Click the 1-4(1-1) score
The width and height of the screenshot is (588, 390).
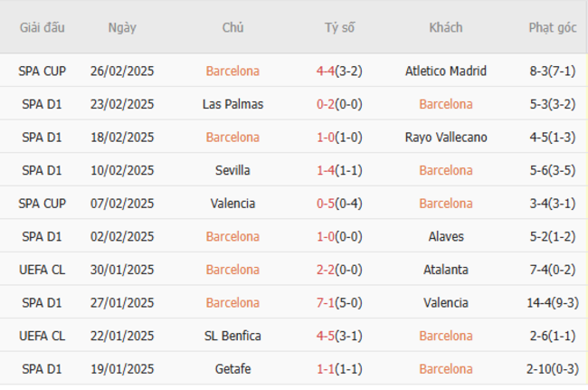[339, 170]
